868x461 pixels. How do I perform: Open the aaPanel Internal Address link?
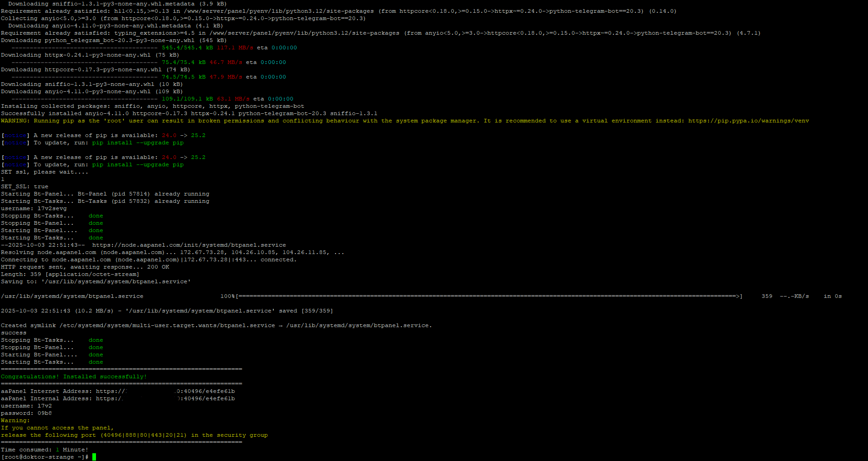click(x=165, y=399)
